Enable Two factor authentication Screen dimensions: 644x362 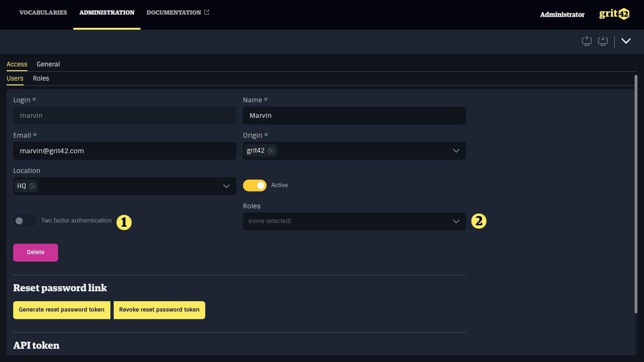[25, 221]
